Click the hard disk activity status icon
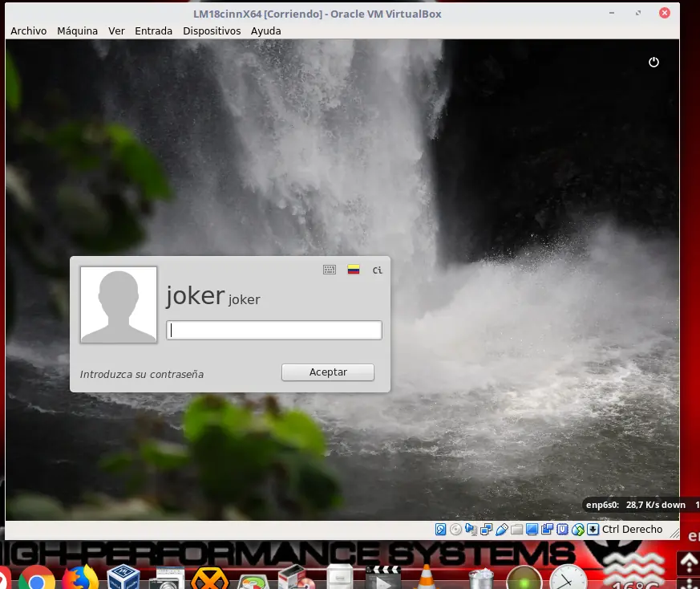700x589 pixels. click(441, 529)
